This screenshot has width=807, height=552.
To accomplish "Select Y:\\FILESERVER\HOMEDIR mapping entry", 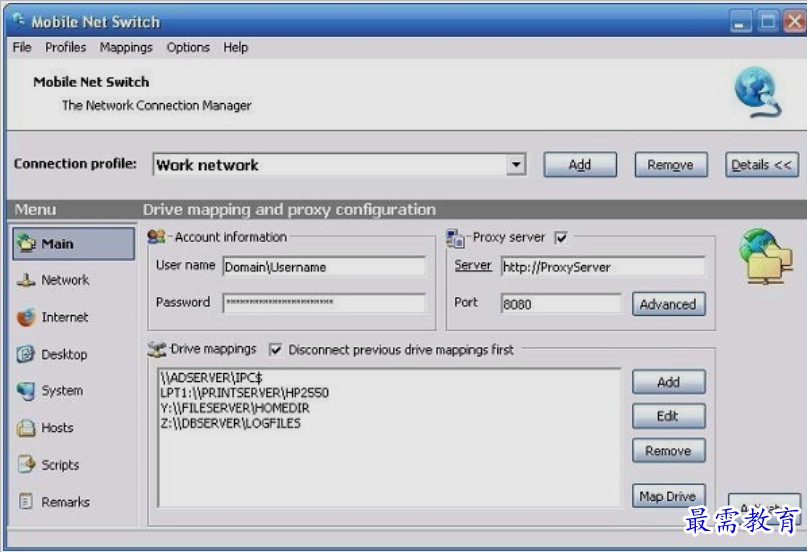I will click(235, 408).
